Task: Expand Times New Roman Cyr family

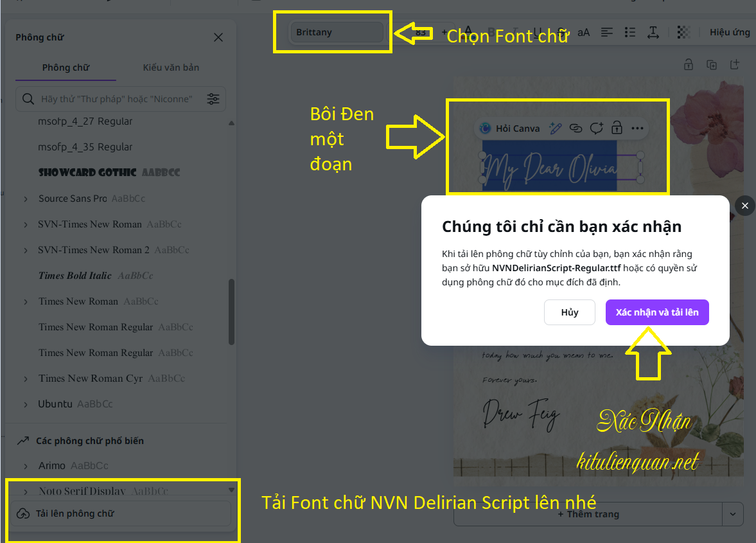Action: click(x=26, y=378)
